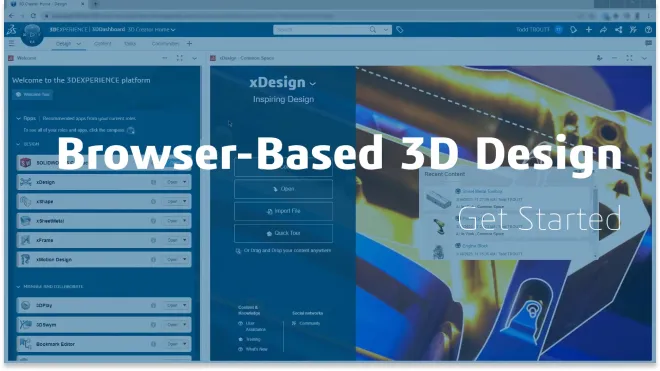Maximize the Welcome widget panel
The height and width of the screenshot is (371, 660).
[x=180, y=58]
